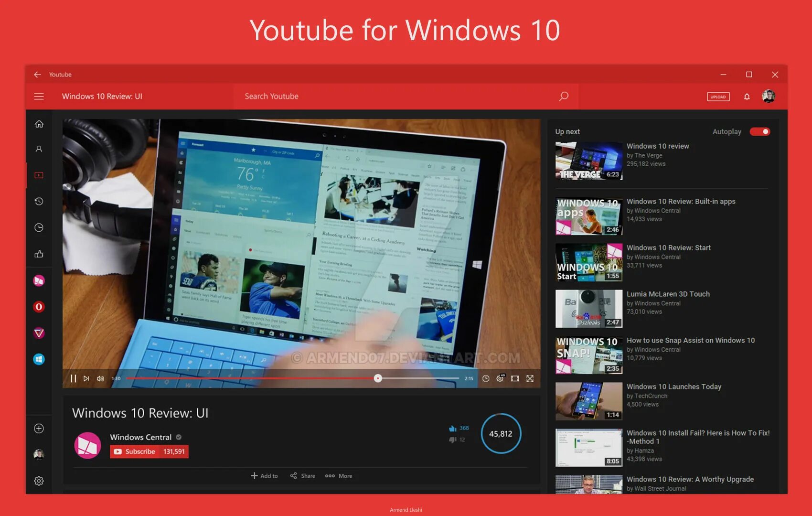Viewport: 812px width, 516px height.
Task: Select the Subscriptions video icon in the sidebar
Action: point(39,175)
